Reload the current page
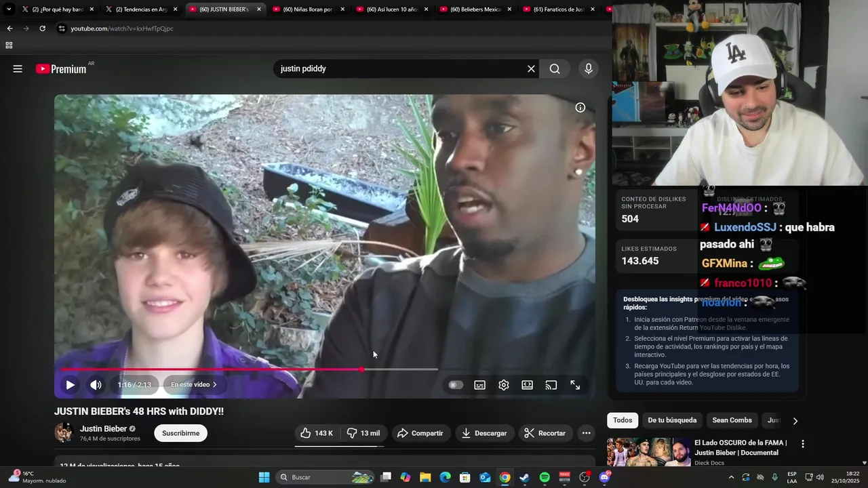Viewport: 868px width, 488px height. pyautogui.click(x=42, y=28)
